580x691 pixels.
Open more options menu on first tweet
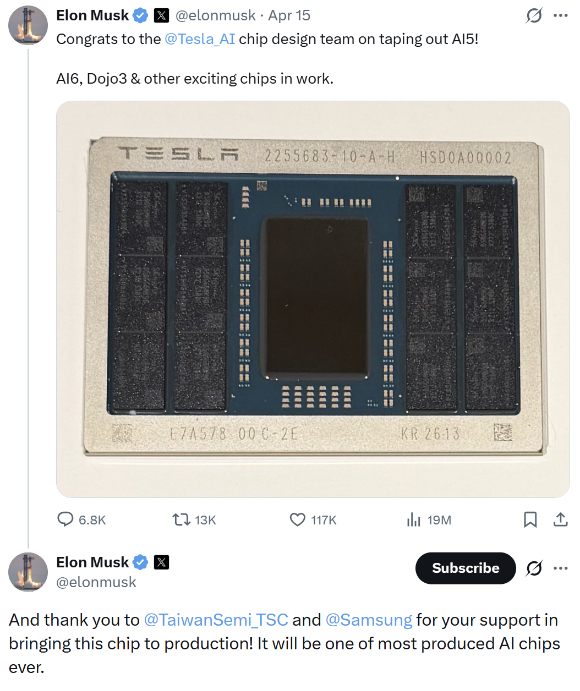coord(560,15)
